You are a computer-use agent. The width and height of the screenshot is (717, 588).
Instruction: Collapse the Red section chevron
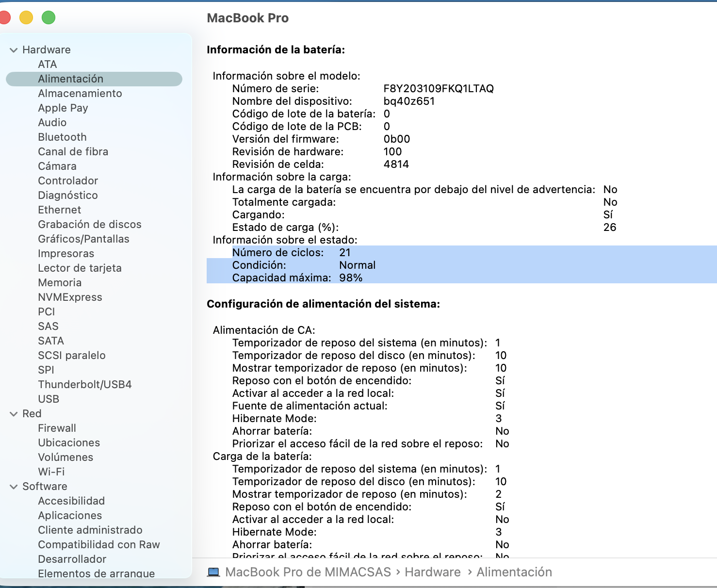[14, 414]
